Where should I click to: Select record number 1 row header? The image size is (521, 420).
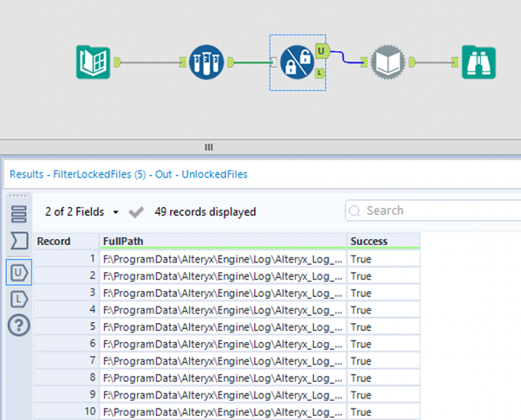click(x=67, y=259)
